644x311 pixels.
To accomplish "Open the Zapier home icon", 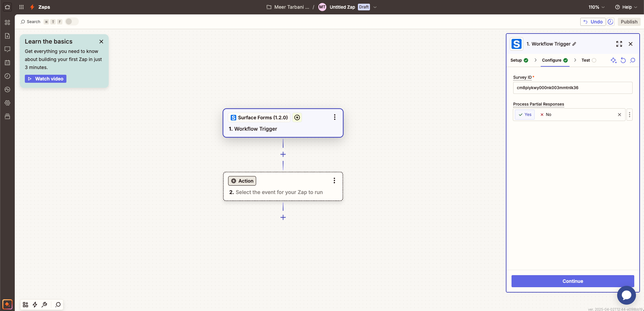I will [x=7, y=7].
